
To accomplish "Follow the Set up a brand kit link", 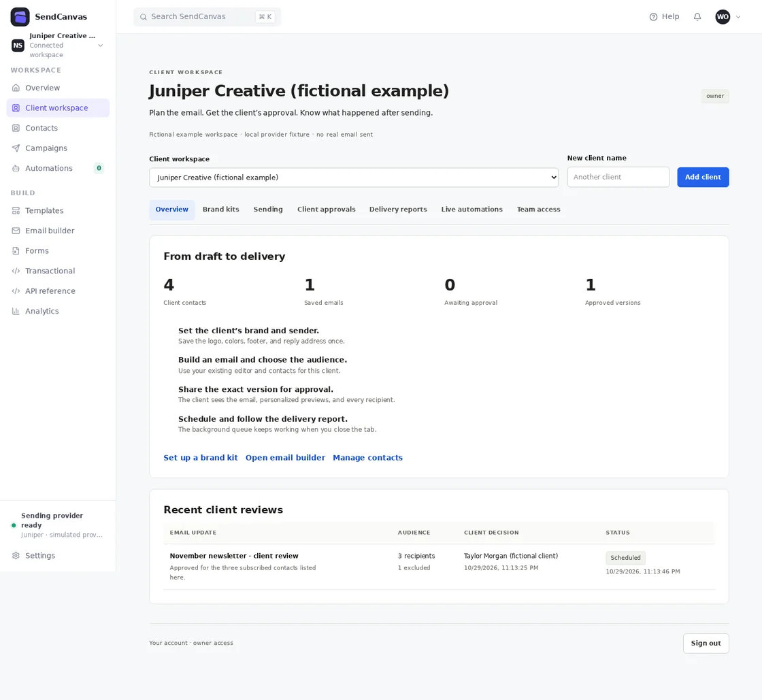I will pyautogui.click(x=201, y=458).
